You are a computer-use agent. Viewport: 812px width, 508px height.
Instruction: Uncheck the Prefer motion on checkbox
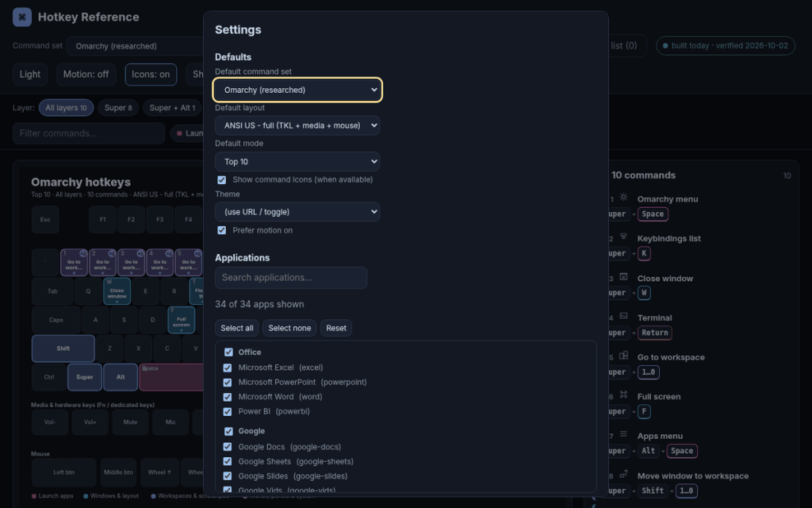(x=222, y=230)
